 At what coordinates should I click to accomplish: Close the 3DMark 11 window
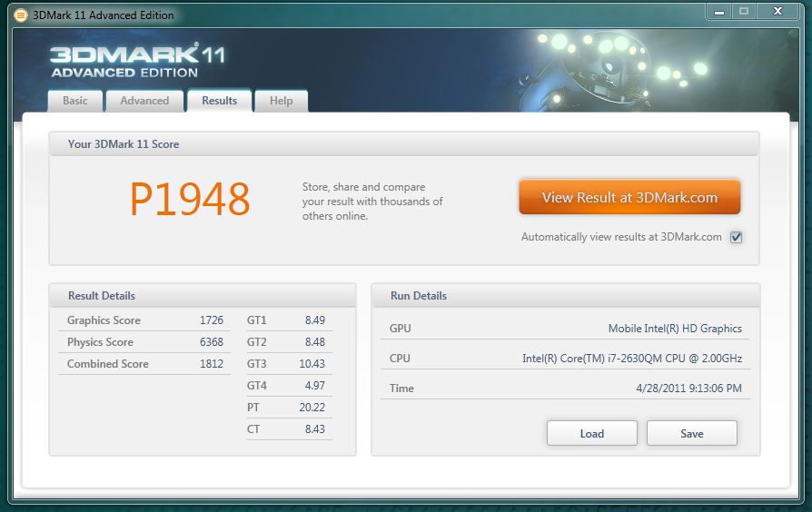pos(777,12)
